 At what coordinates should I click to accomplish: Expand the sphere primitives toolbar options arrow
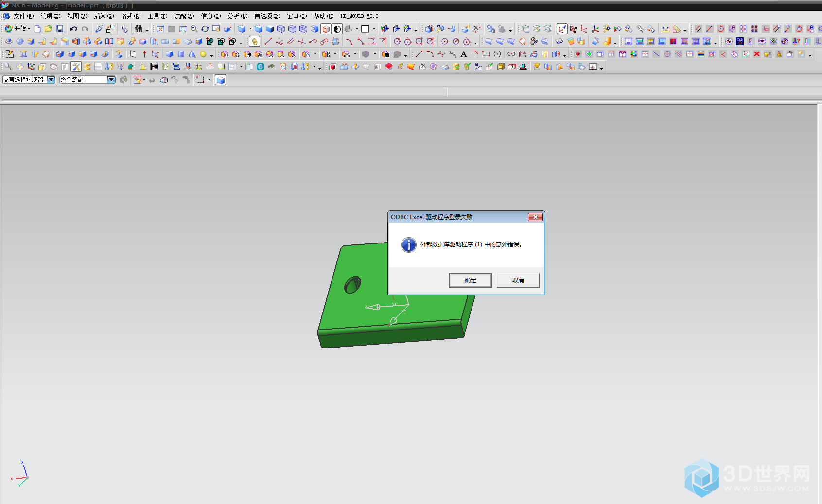click(x=211, y=55)
